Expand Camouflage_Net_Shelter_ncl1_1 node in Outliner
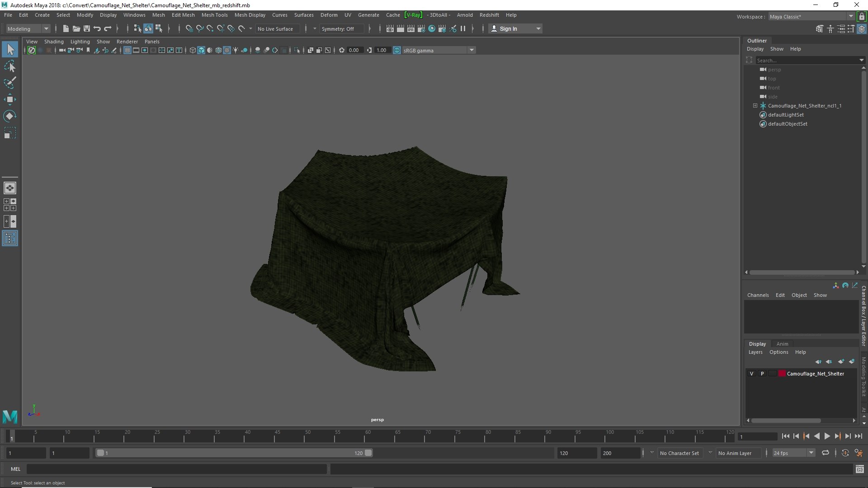Image resolution: width=868 pixels, height=488 pixels. pos(755,106)
